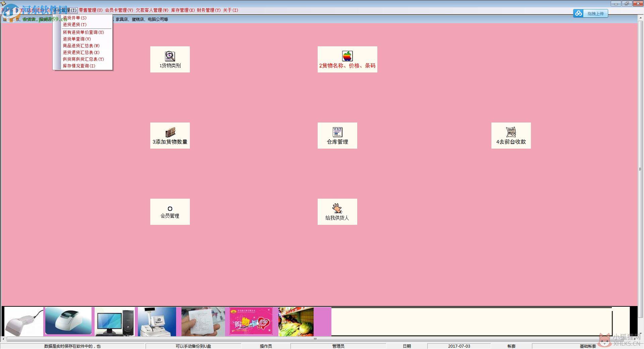
Task: Open the 仓库管理 tile
Action: click(x=337, y=136)
